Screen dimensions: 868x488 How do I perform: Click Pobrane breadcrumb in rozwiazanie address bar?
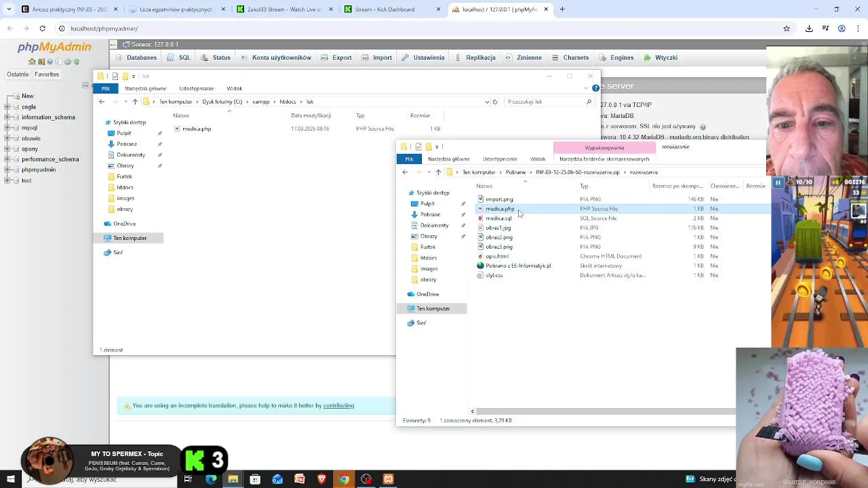point(515,172)
